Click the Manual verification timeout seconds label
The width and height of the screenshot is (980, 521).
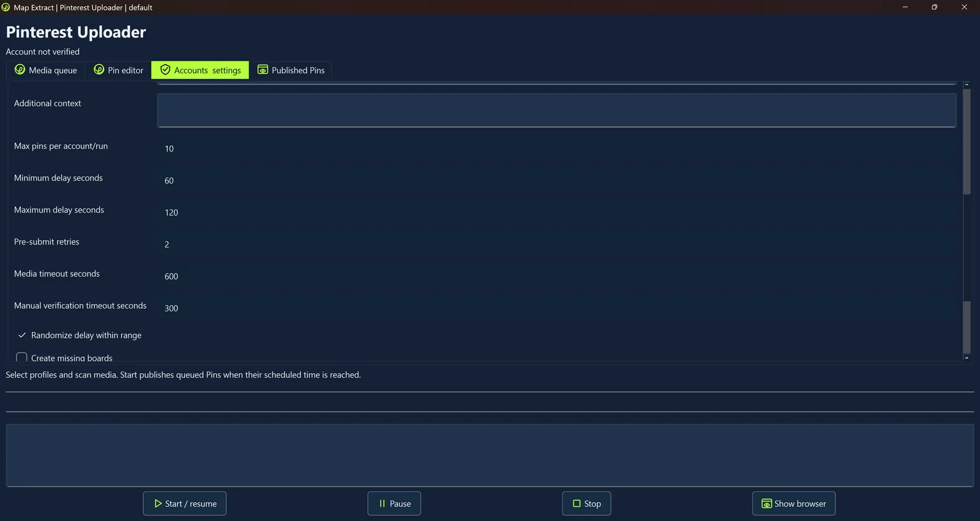pos(80,306)
